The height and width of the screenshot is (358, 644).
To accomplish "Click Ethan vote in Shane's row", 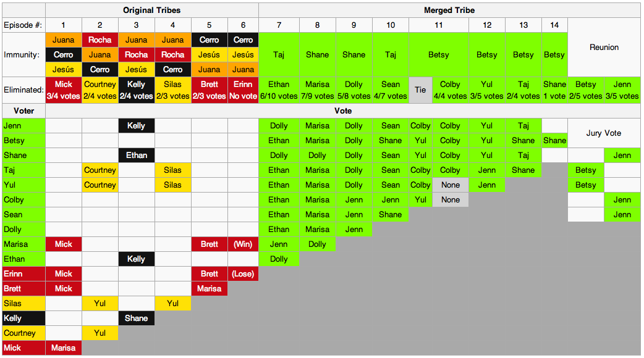I will (137, 156).
